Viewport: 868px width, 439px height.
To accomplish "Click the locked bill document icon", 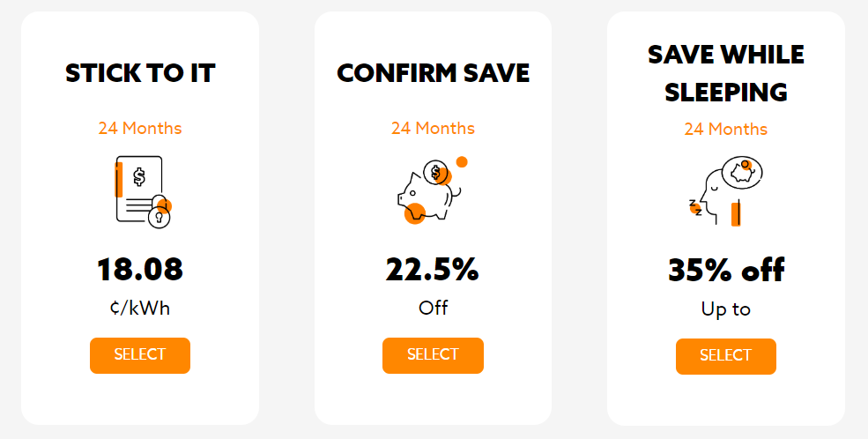I will 141,191.
